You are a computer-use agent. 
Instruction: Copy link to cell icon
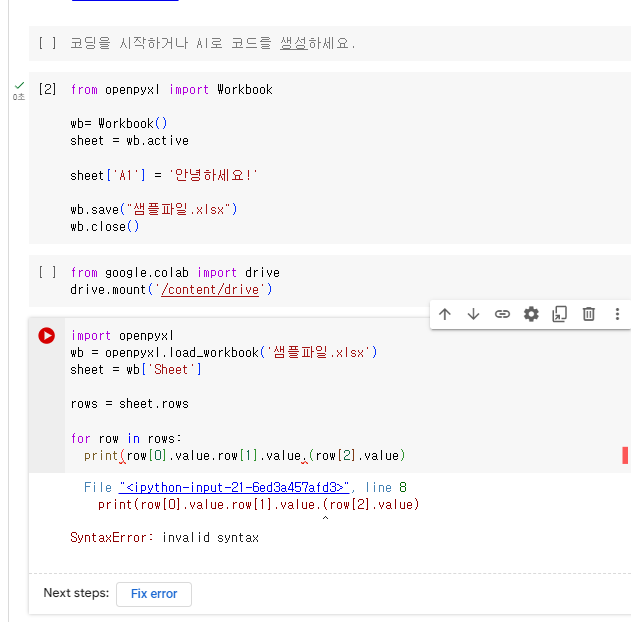pos(502,314)
